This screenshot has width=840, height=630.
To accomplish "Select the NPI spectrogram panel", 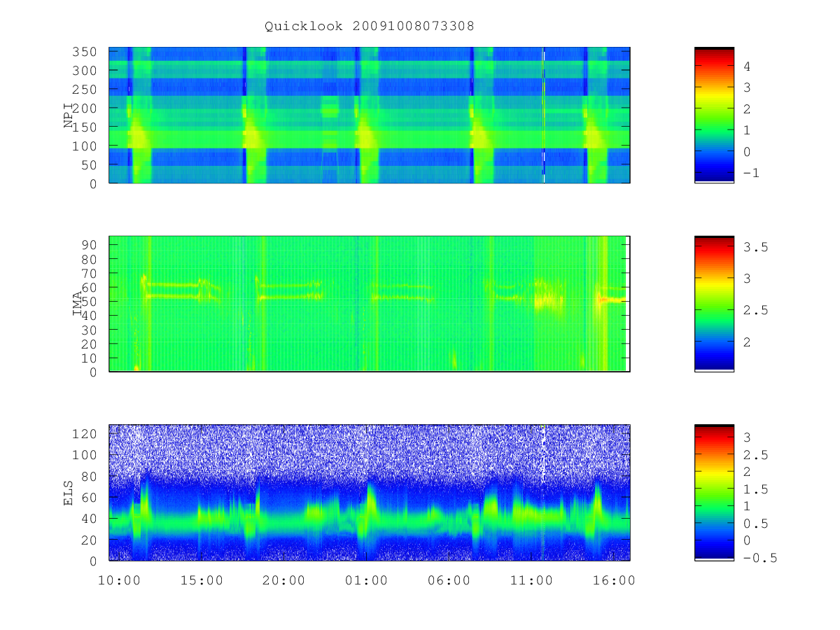I will point(370,115).
